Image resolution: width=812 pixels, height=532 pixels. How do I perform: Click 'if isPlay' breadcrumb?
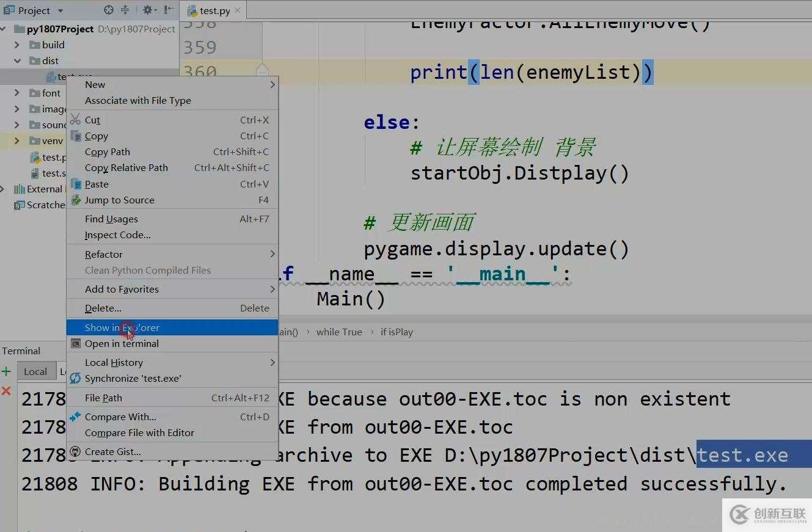click(x=397, y=332)
